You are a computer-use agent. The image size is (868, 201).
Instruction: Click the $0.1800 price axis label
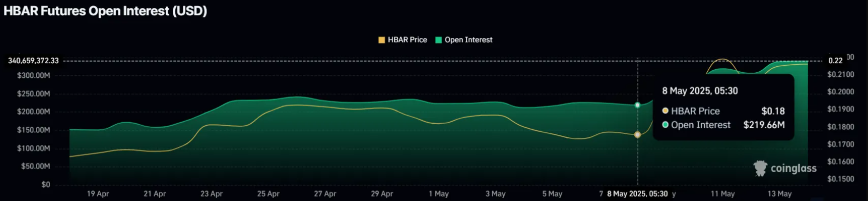[x=841, y=127]
